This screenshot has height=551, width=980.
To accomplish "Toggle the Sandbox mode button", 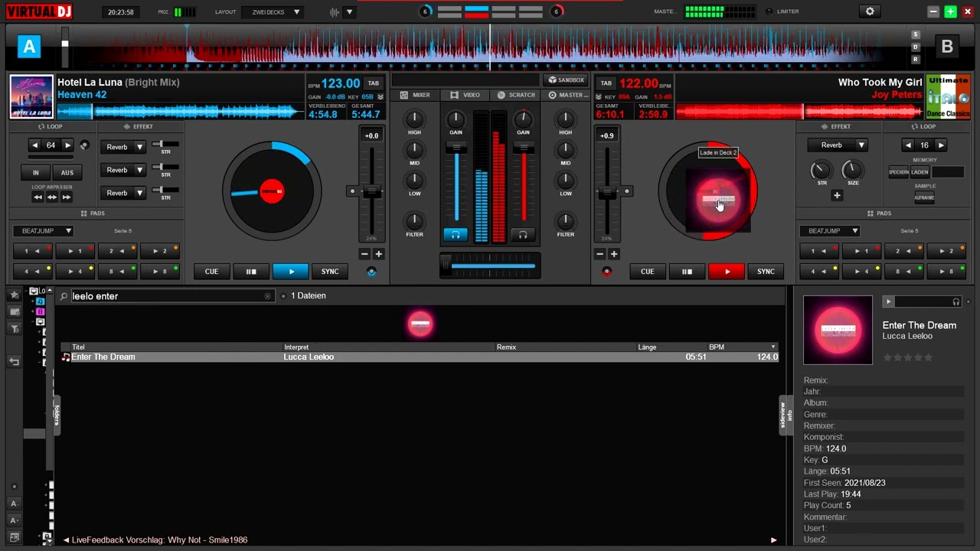I will point(566,80).
